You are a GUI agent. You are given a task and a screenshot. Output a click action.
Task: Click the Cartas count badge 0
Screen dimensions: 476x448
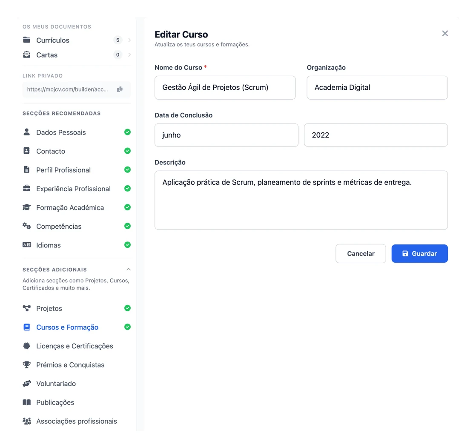tap(118, 55)
